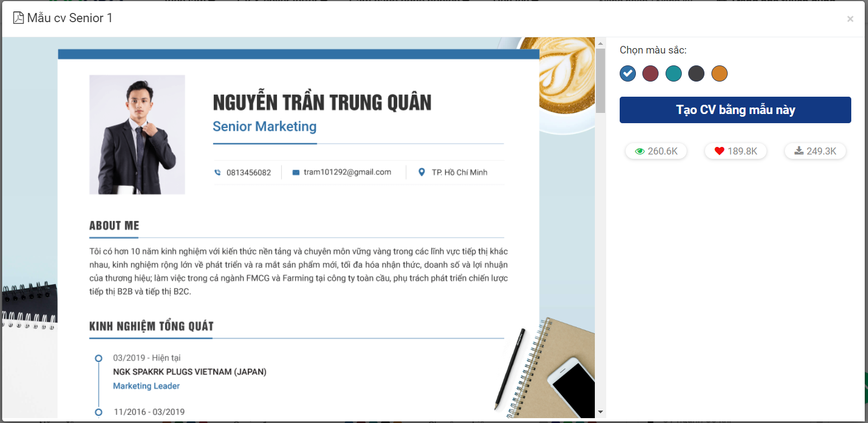Image resolution: width=868 pixels, height=423 pixels.
Task: Click the '11/2016 - 03/2019' date
Action: tap(149, 412)
